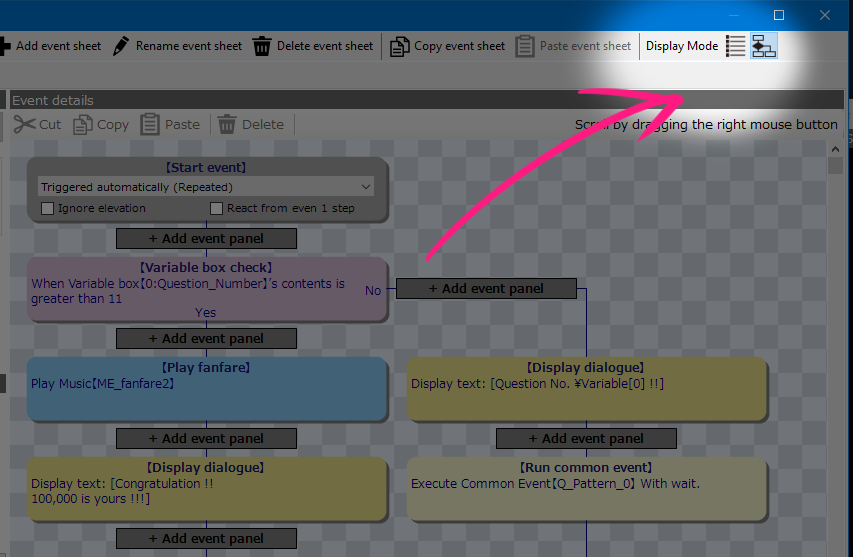Click the Paste clipboard icon in Event details

pyautogui.click(x=150, y=125)
